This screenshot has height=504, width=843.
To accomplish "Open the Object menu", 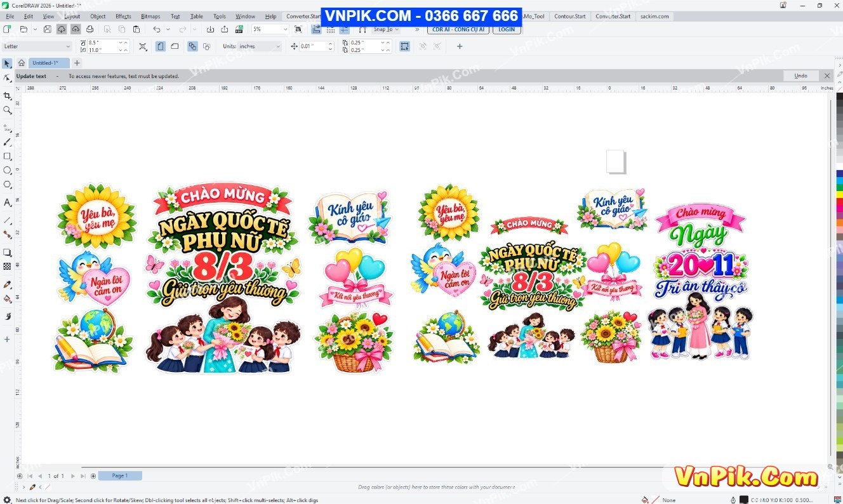I will click(x=98, y=17).
